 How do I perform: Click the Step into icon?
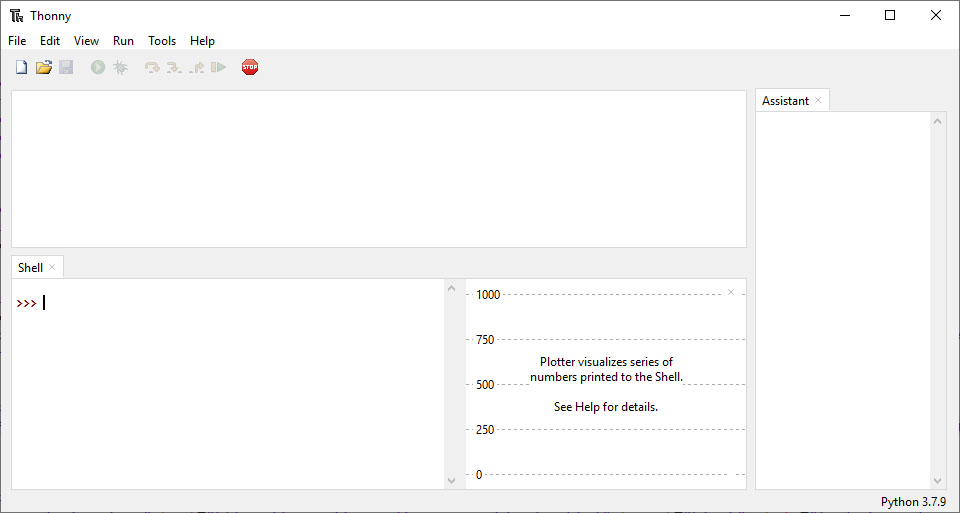pos(174,67)
